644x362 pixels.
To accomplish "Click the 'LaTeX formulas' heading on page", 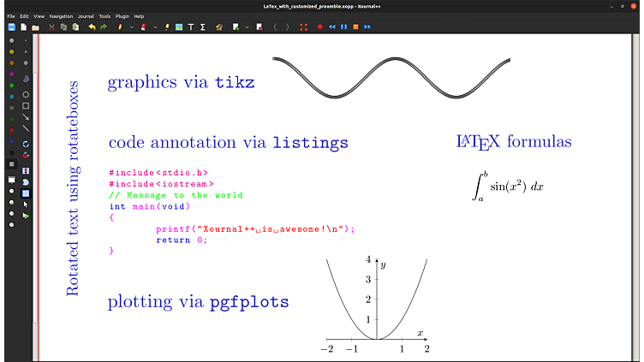I will [x=514, y=141].
